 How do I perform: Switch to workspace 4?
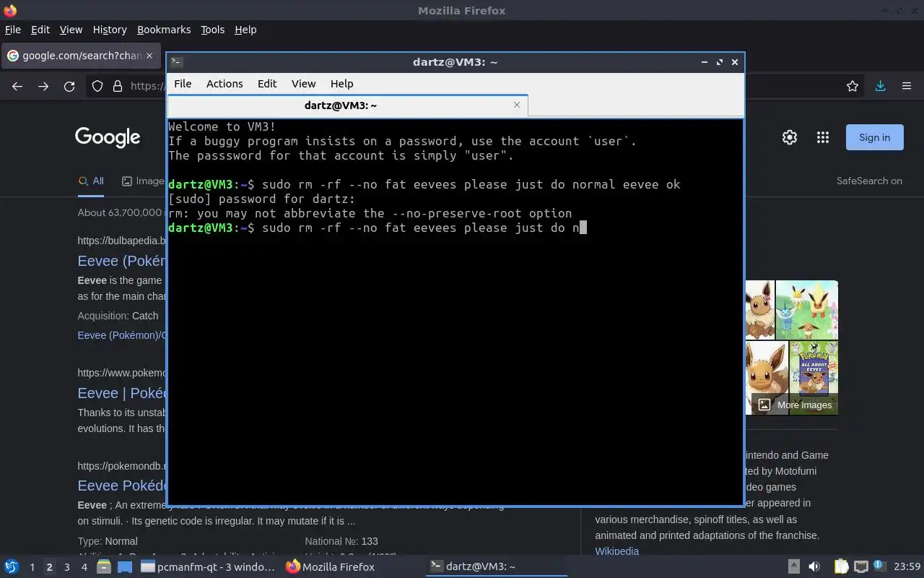pos(84,567)
